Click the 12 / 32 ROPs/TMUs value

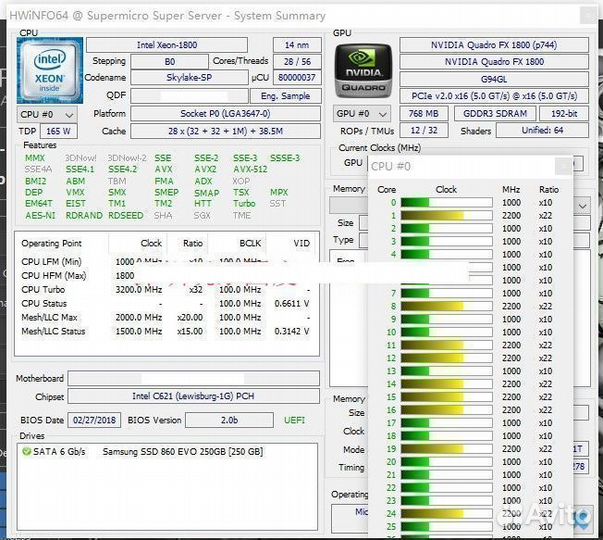click(x=424, y=130)
